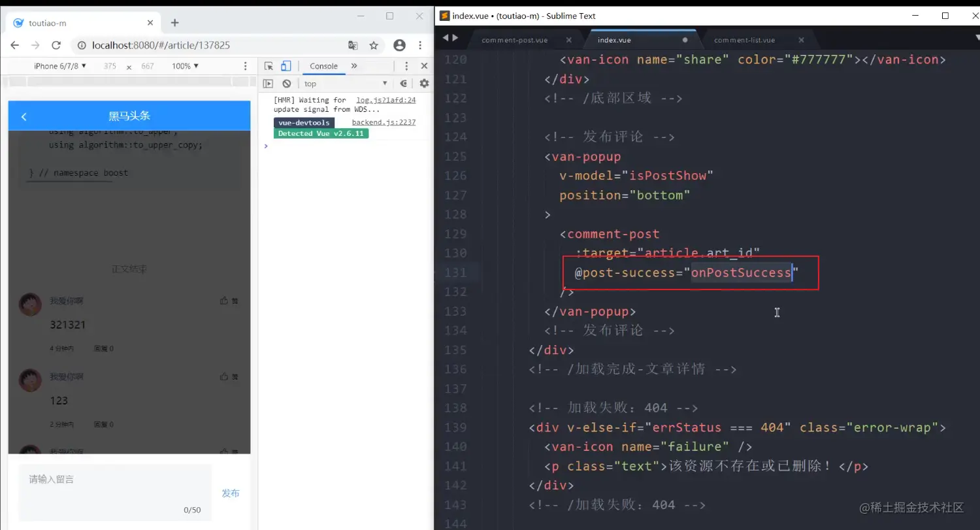Click the 正文结束 end-of-article label
Viewport: 980px width, 530px height.
[x=129, y=269]
